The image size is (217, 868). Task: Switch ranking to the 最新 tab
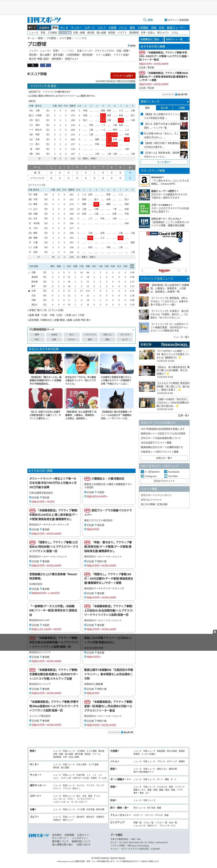147,108
